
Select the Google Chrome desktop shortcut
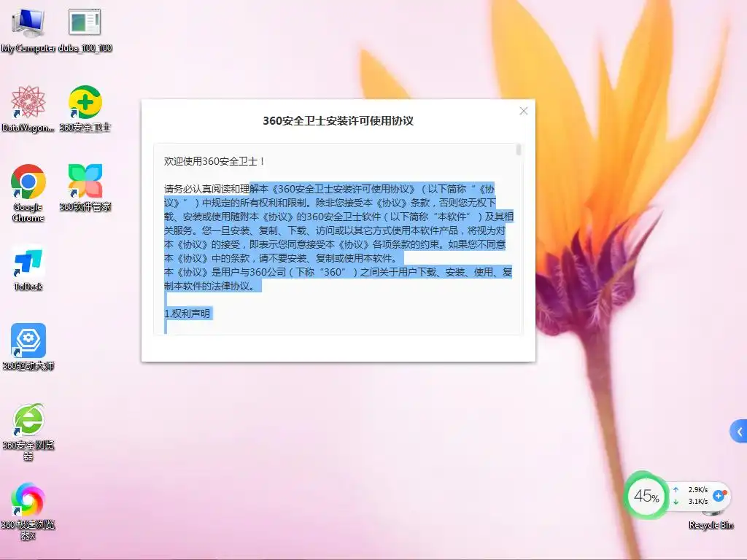(x=28, y=192)
